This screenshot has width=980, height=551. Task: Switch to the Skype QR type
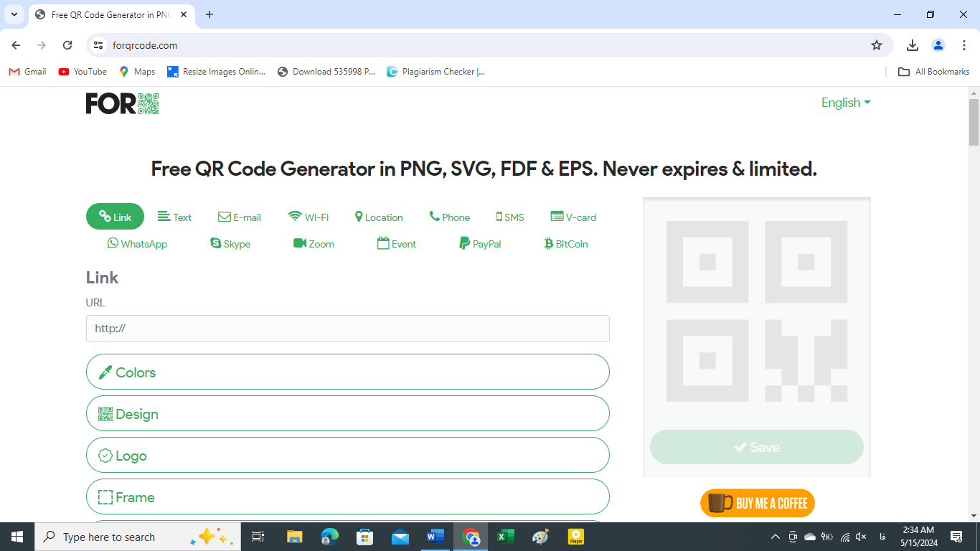click(x=230, y=244)
